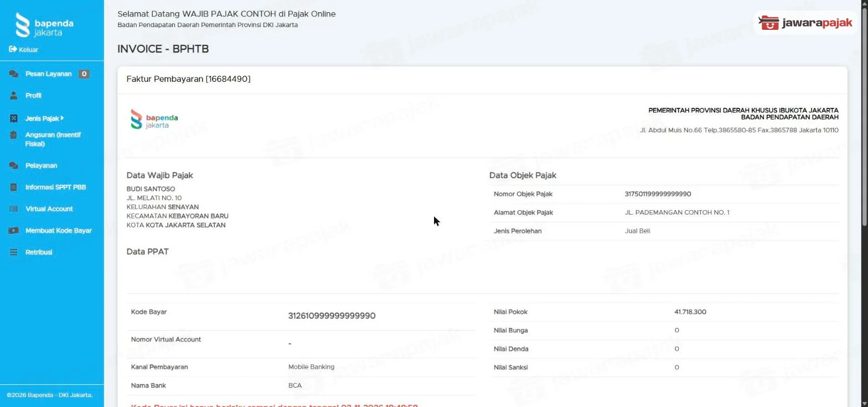
Task: Click the Membuat Kode Bayar money icon
Action: (14, 231)
